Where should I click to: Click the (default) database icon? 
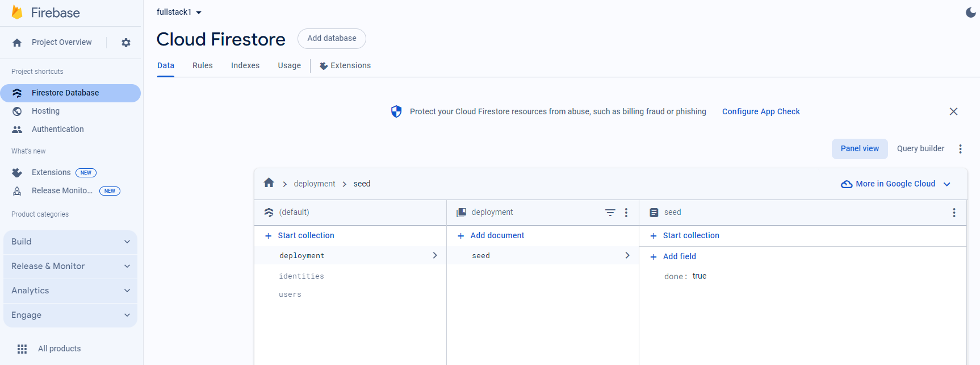point(269,213)
